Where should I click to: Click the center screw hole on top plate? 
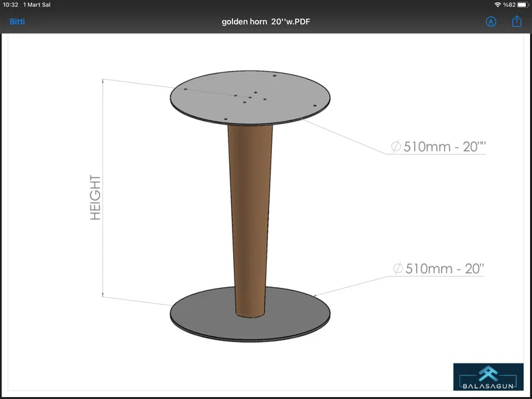click(x=250, y=98)
